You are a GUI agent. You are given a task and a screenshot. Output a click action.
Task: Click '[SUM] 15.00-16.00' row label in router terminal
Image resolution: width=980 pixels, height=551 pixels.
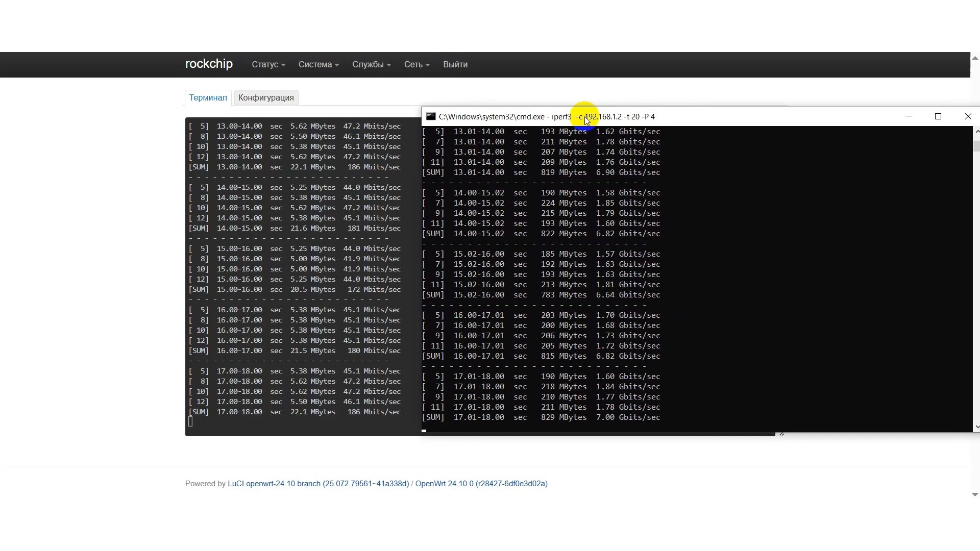click(225, 289)
